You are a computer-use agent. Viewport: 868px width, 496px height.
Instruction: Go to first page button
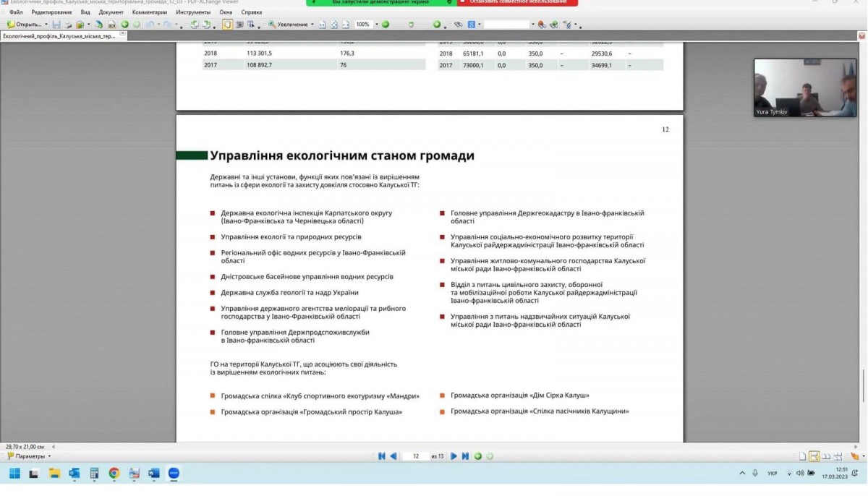click(382, 456)
